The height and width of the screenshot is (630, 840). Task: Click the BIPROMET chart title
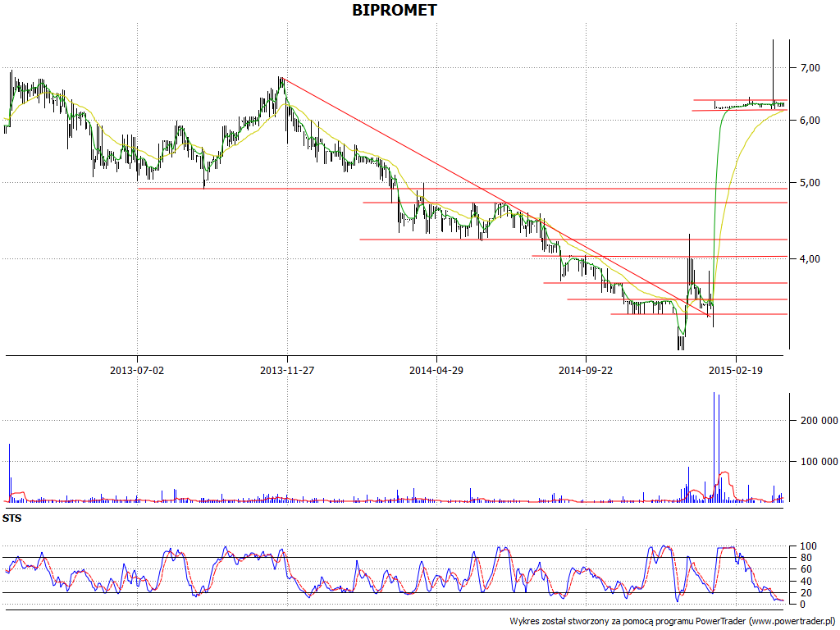tap(395, 10)
